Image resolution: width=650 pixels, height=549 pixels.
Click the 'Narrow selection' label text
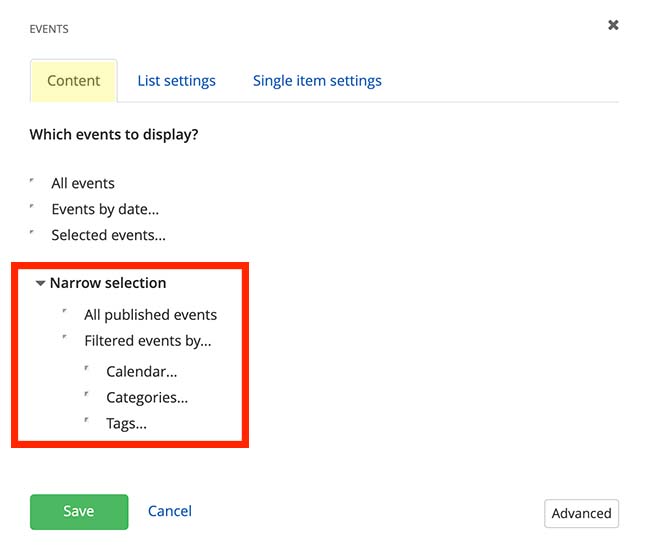click(108, 283)
